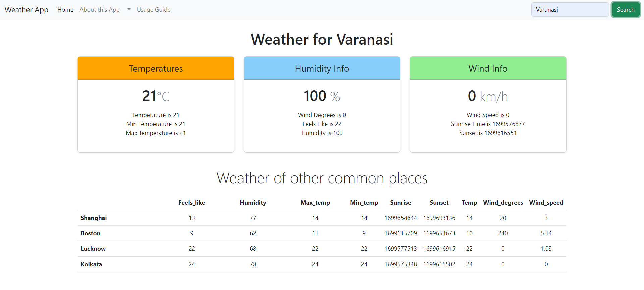The image size is (644, 290).
Task: Click the Sunrise column header
Action: pyautogui.click(x=400, y=203)
